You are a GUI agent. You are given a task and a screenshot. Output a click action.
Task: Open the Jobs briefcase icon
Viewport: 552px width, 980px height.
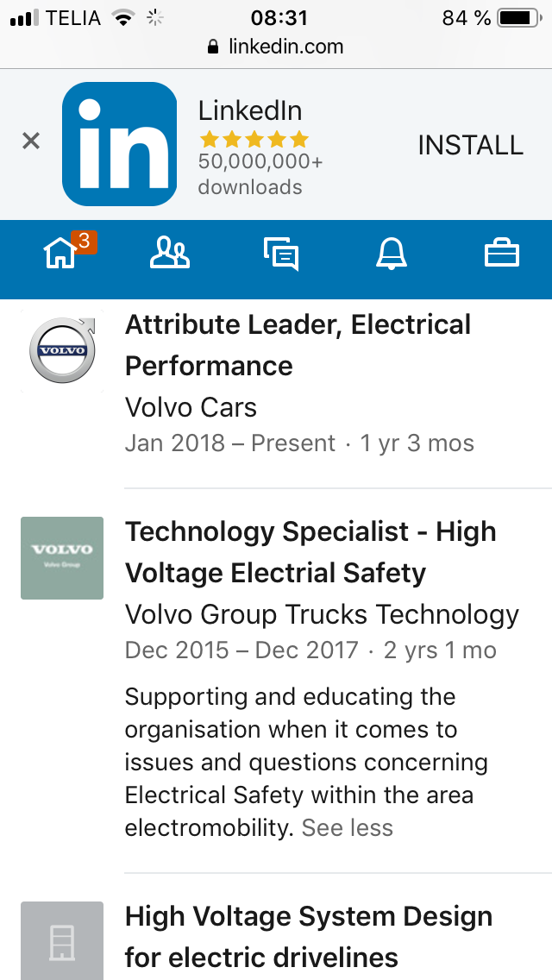click(501, 254)
